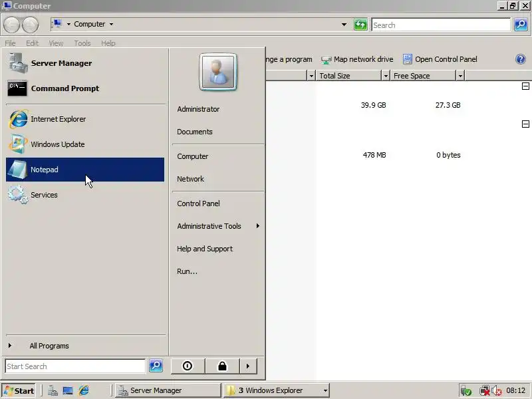The height and width of the screenshot is (399, 532).
Task: Open Total Size column filter arrow
Action: pos(386,76)
